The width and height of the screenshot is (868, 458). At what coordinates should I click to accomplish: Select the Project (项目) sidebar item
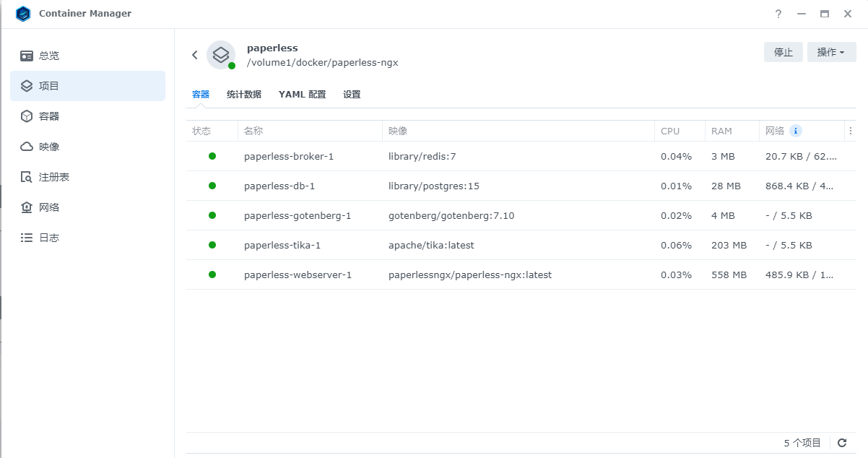(x=87, y=86)
